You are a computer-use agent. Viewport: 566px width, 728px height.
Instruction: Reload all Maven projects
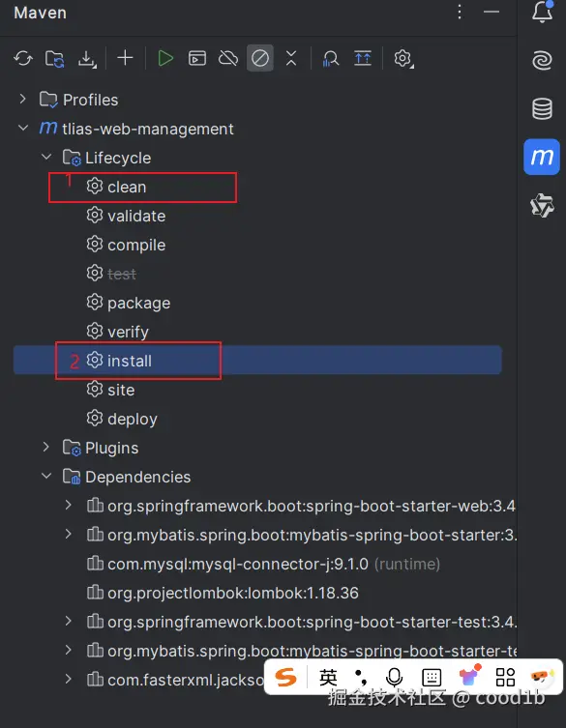(23, 59)
